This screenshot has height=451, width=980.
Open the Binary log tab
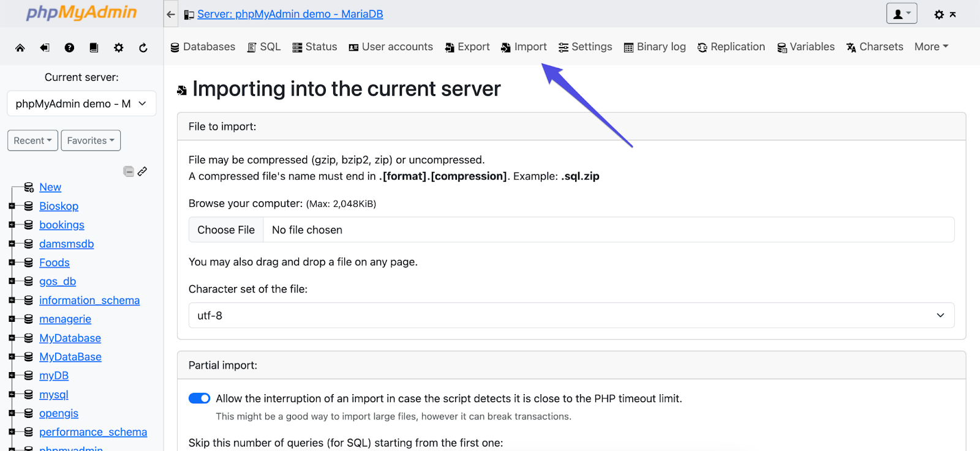[655, 47]
